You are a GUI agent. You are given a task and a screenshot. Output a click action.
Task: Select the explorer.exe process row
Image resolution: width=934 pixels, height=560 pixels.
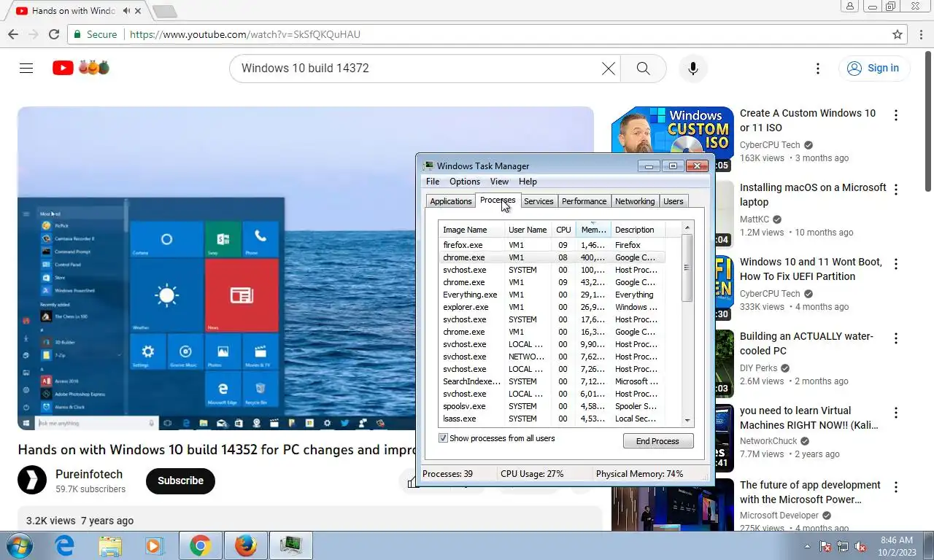click(x=552, y=307)
